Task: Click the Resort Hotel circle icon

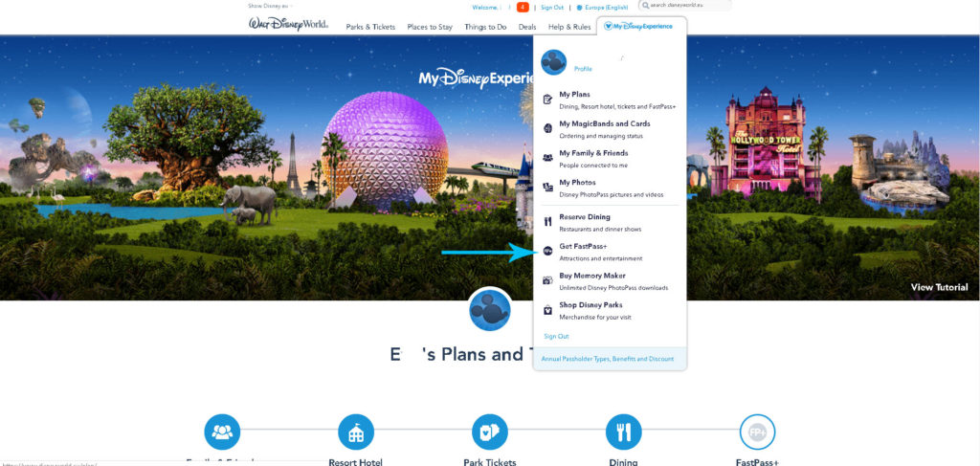Action: (356, 432)
